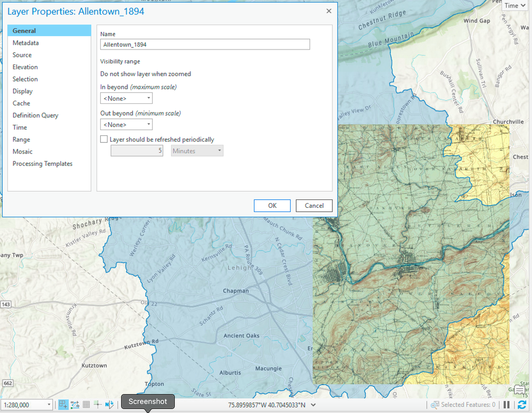Toggle the map grid icon
532x413 pixels.
click(86, 404)
